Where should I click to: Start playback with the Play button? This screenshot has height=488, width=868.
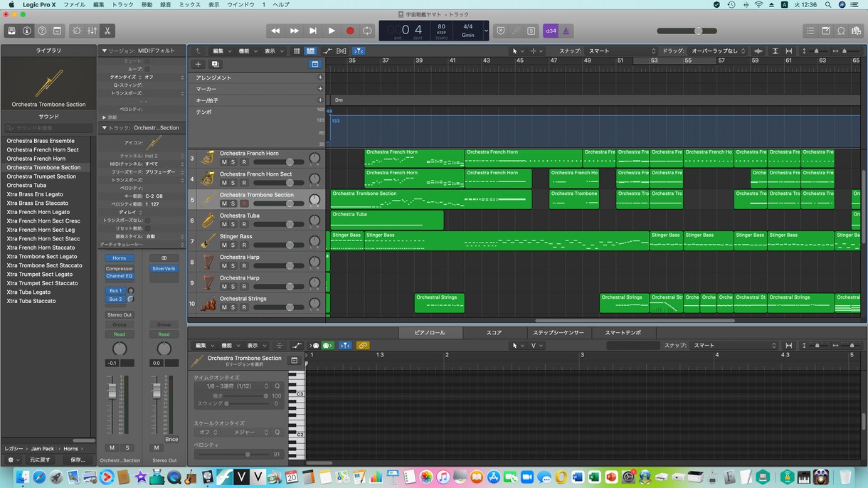click(x=332, y=31)
